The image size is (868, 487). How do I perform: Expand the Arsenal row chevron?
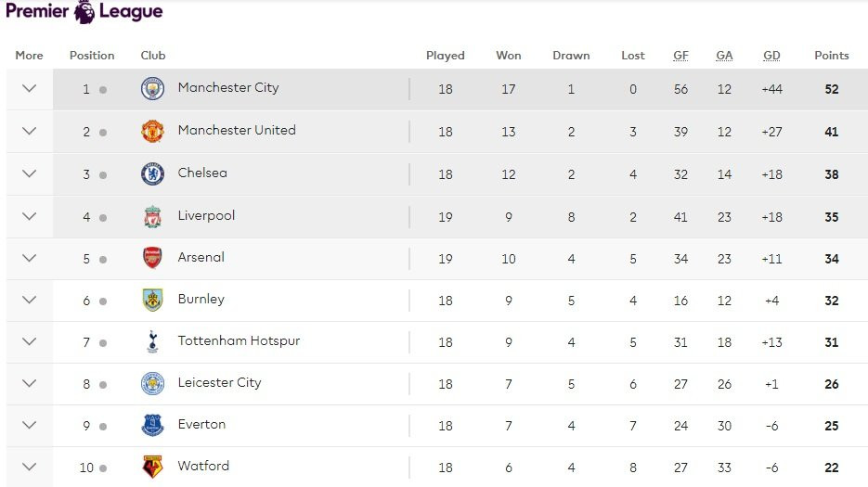[x=29, y=259]
